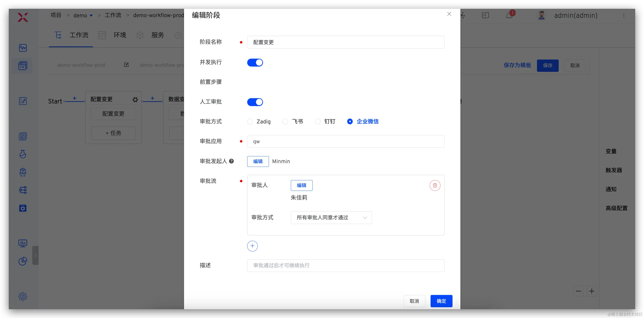Add another approval flow with plus circle
Screen dimensions: 644x318
click(252, 246)
